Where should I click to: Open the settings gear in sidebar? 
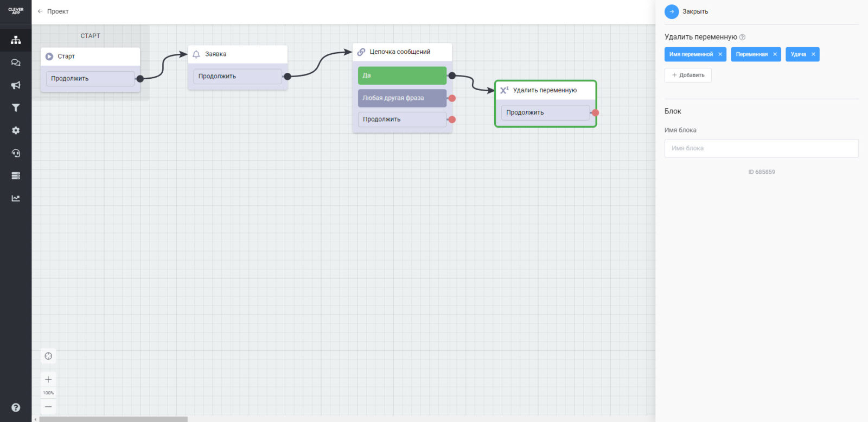(16, 130)
